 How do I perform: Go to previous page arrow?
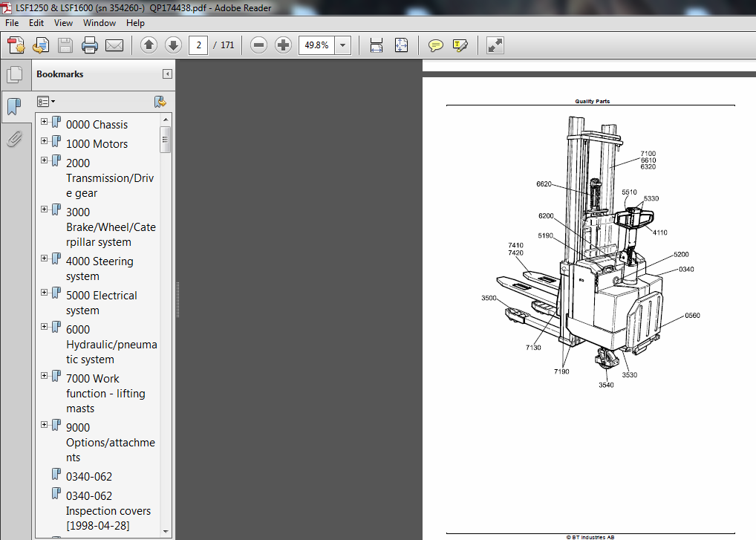149,45
